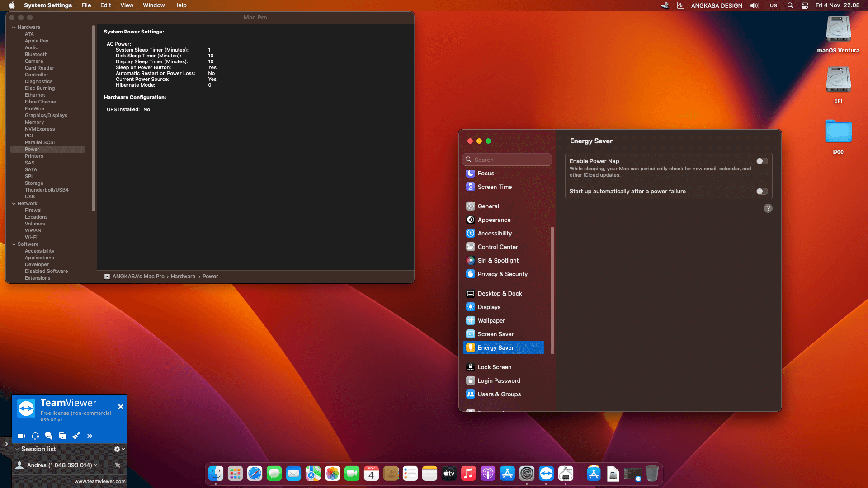Open the Help menu
The width and height of the screenshot is (868, 488).
click(180, 5)
